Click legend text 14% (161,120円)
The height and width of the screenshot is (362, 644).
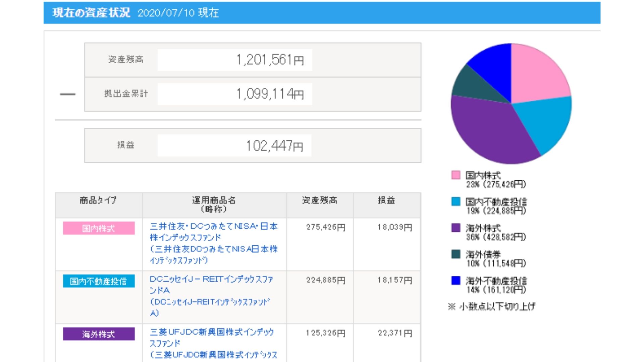pos(496,290)
